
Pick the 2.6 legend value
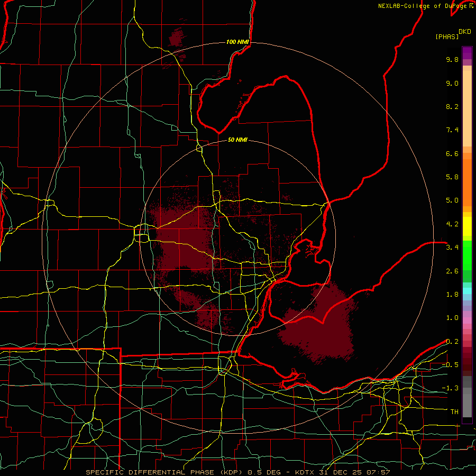(452, 271)
